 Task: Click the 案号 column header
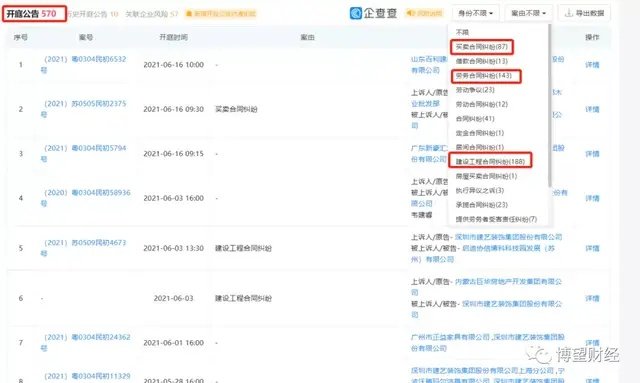click(86, 37)
